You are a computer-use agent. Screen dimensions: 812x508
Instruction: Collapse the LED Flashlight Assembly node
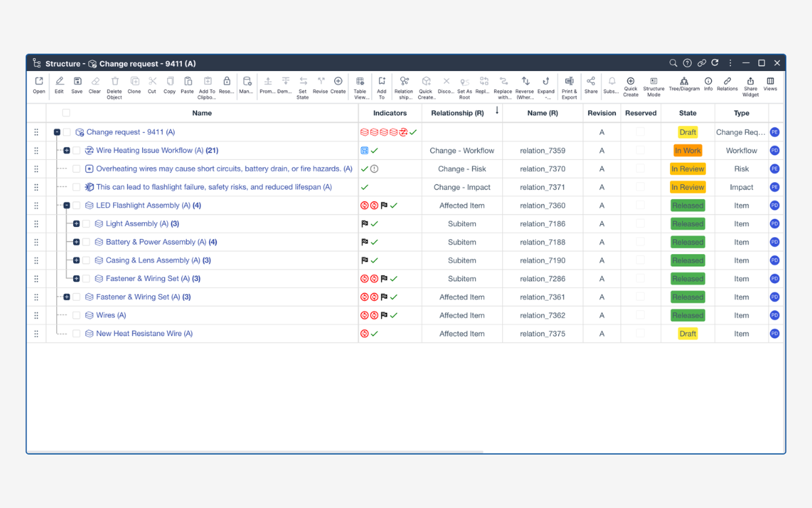(67, 205)
